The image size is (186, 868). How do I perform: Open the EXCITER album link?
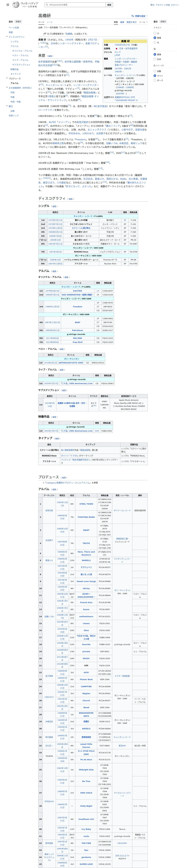[78, 291]
